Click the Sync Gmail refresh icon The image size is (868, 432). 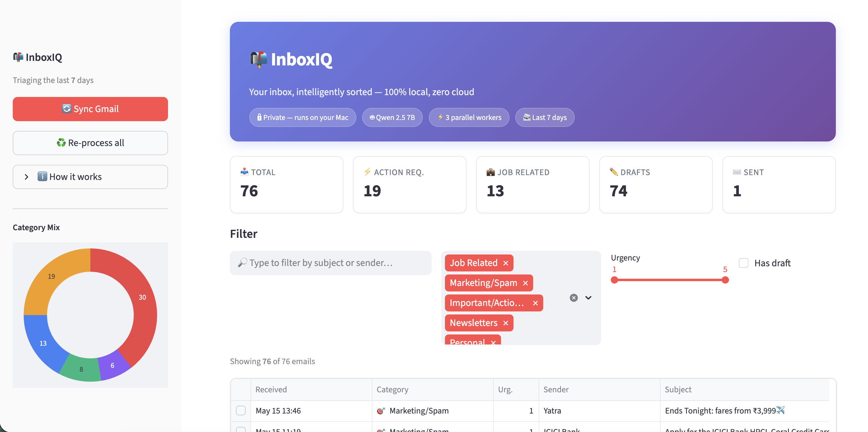tap(66, 108)
